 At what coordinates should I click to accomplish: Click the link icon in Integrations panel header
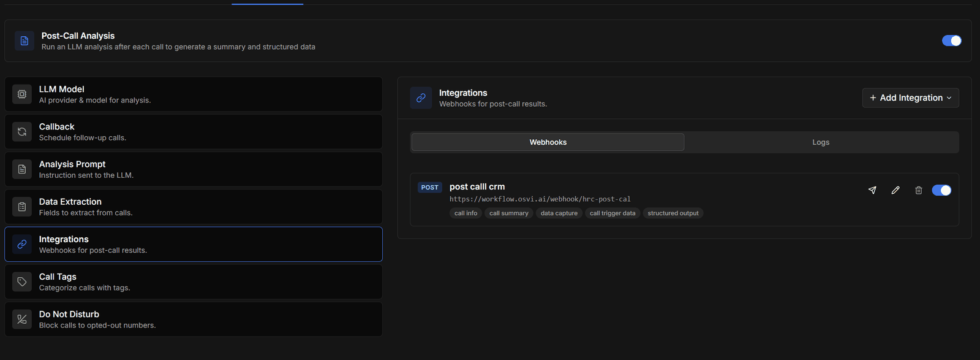(x=421, y=98)
